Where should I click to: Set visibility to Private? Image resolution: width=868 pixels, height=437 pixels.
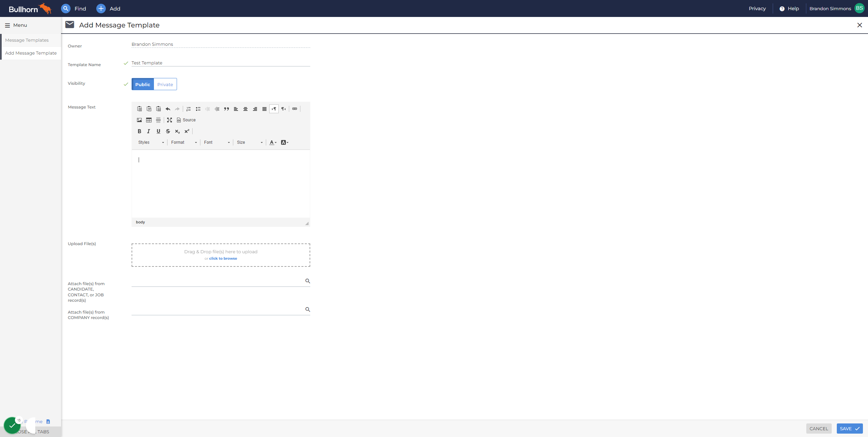(x=165, y=84)
